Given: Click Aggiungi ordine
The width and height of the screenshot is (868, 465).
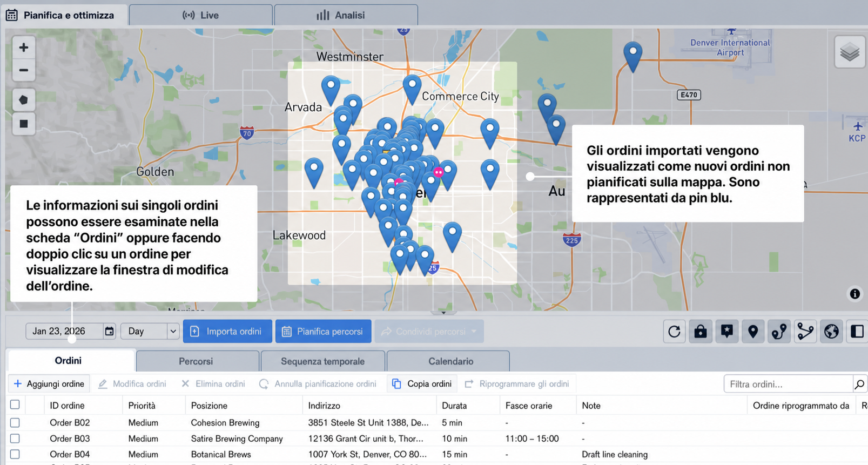Looking at the screenshot, I should (x=49, y=383).
